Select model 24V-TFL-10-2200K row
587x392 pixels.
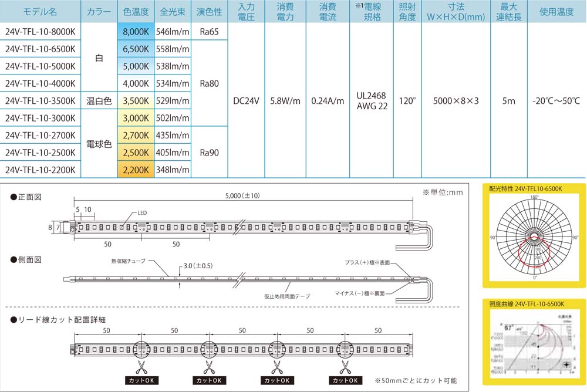(41, 170)
